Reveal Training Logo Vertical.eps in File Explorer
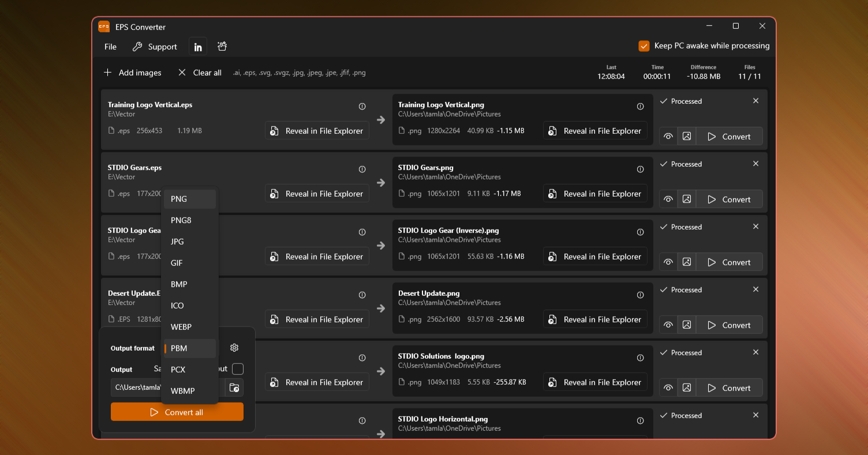This screenshot has width=868, height=455. pyautogui.click(x=317, y=131)
